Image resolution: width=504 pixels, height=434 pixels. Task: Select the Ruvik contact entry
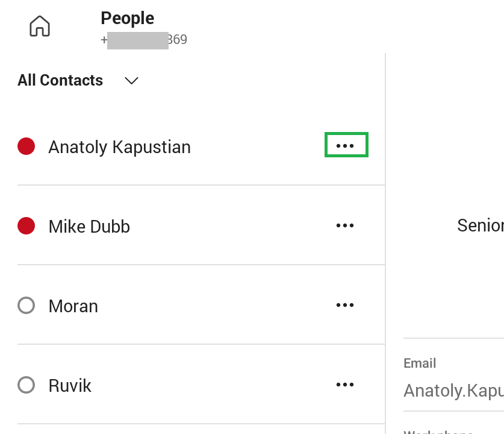(70, 385)
